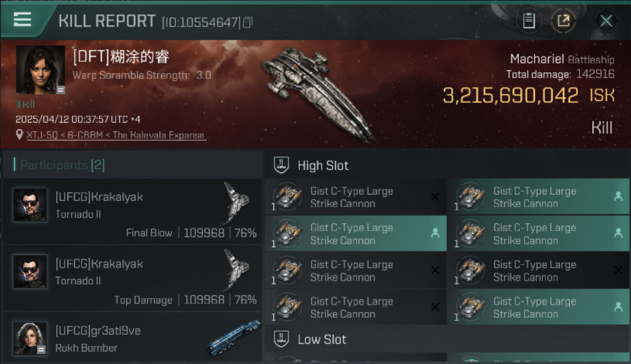Open Top Damage Krakalyak portrait

[30, 272]
